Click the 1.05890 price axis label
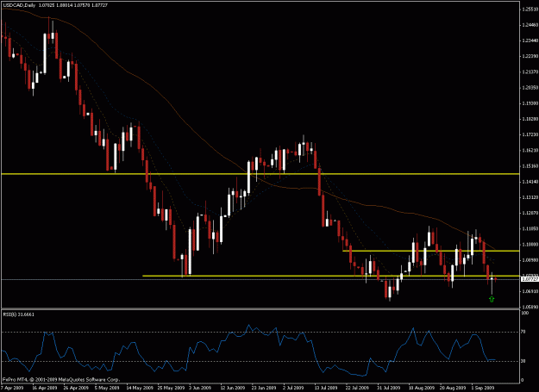Image resolution: width=539 pixels, height=392 pixels. coord(530,307)
